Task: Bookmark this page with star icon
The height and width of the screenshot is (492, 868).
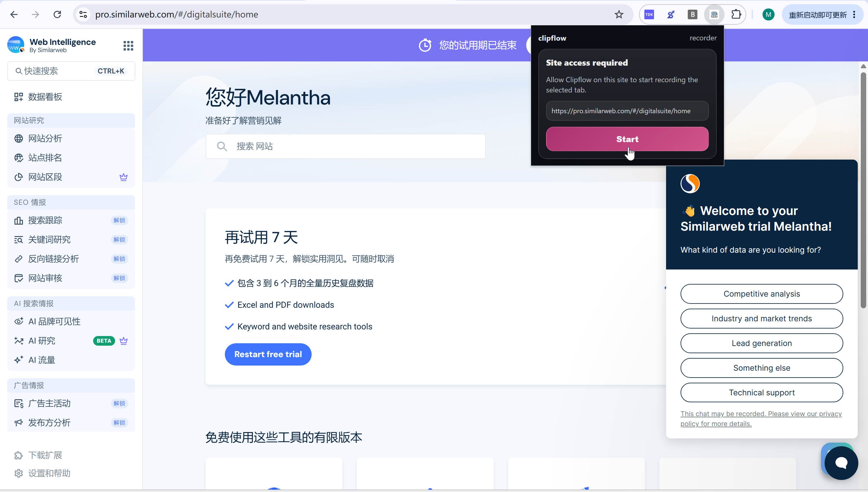Action: (x=619, y=14)
